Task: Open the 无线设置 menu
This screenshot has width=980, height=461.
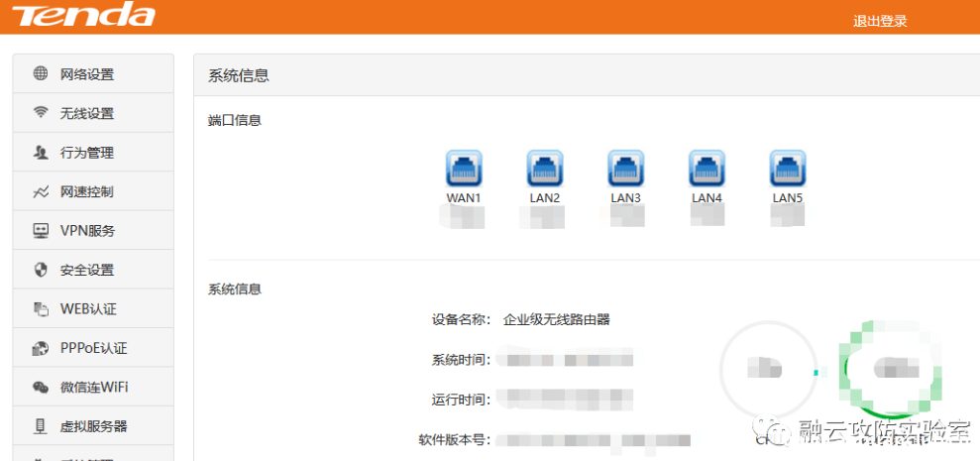Action: point(93,113)
